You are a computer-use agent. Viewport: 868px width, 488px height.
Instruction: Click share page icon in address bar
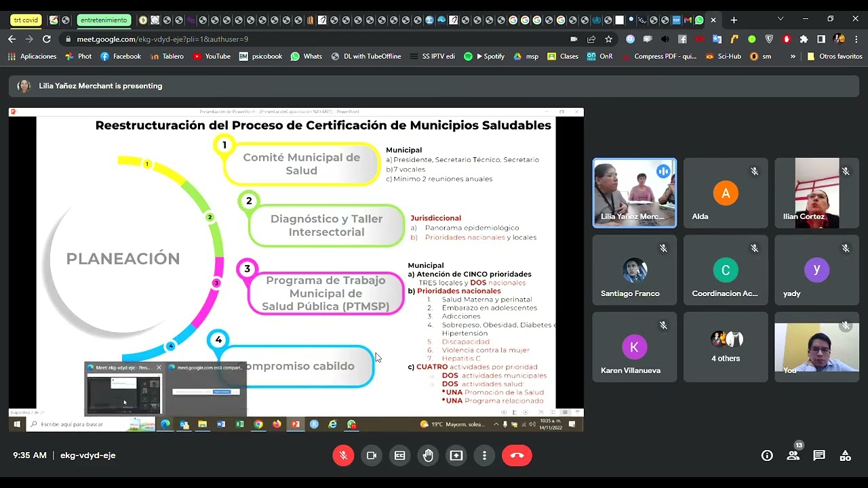click(591, 39)
